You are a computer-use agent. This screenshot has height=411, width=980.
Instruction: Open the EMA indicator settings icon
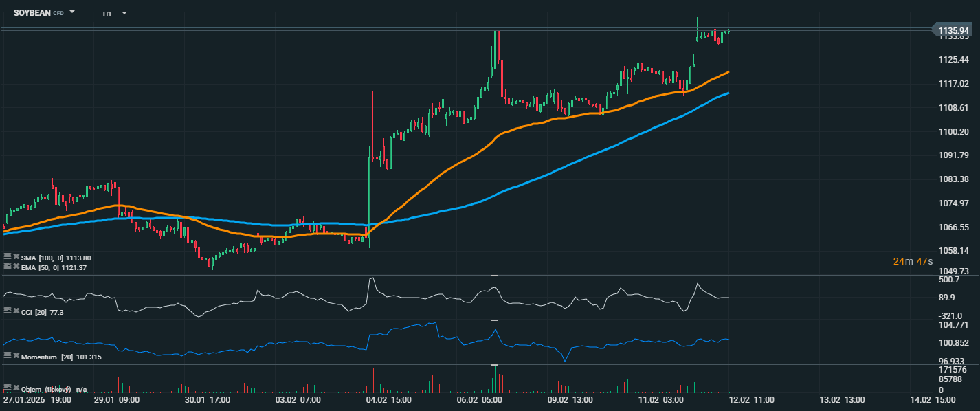pyautogui.click(x=8, y=266)
